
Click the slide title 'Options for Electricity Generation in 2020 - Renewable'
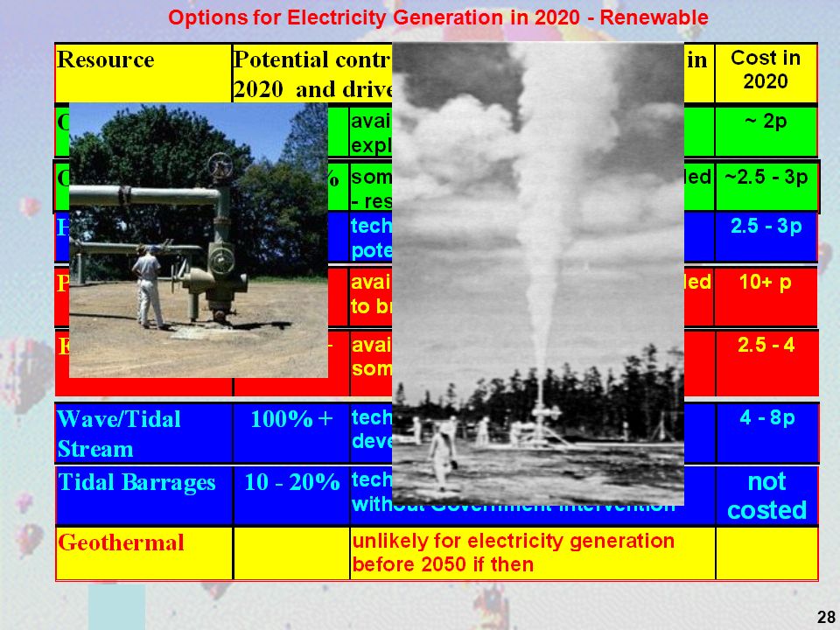coord(438,17)
